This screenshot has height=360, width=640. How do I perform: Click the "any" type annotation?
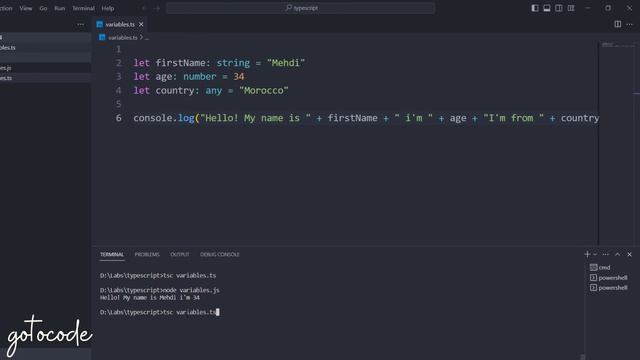[213, 90]
